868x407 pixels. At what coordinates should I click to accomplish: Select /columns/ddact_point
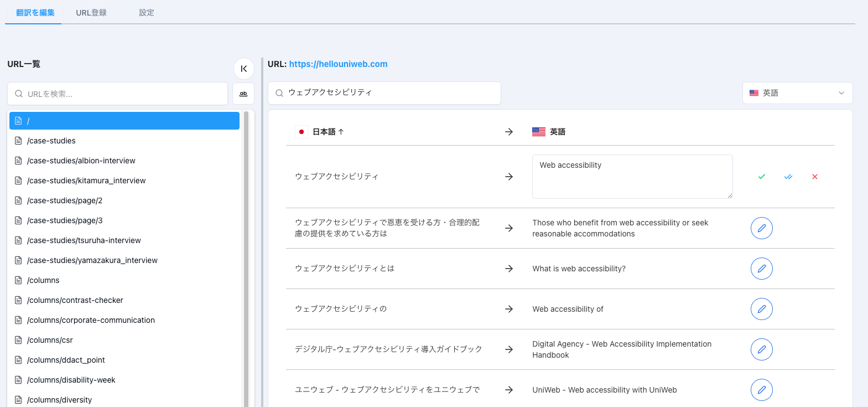pyautogui.click(x=124, y=360)
